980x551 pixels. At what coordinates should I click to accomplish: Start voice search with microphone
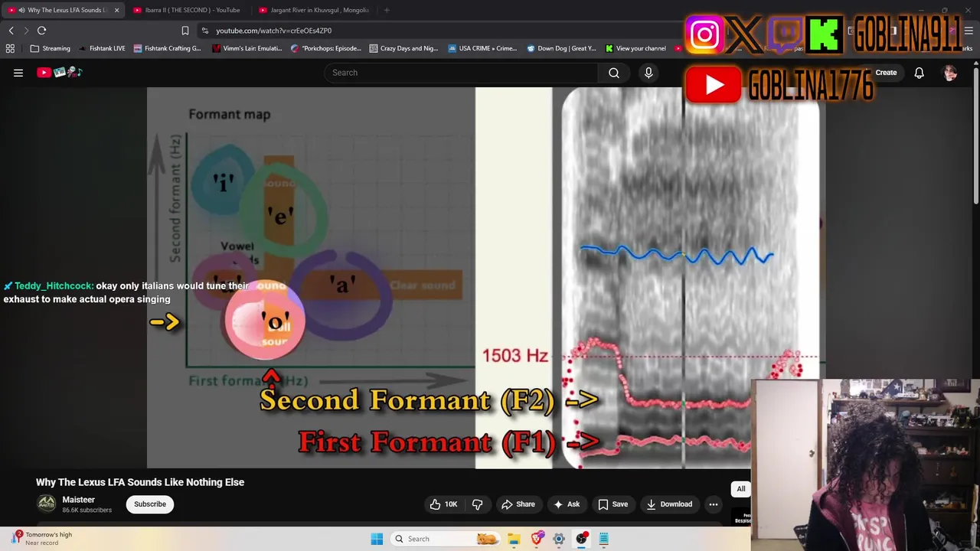tap(648, 73)
